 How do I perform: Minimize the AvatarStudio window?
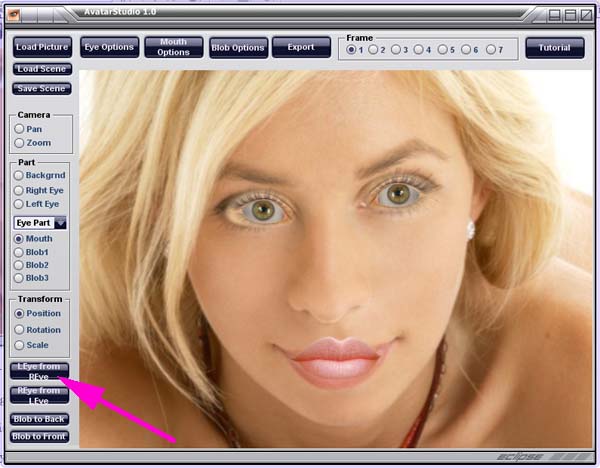pyautogui.click(x=555, y=15)
